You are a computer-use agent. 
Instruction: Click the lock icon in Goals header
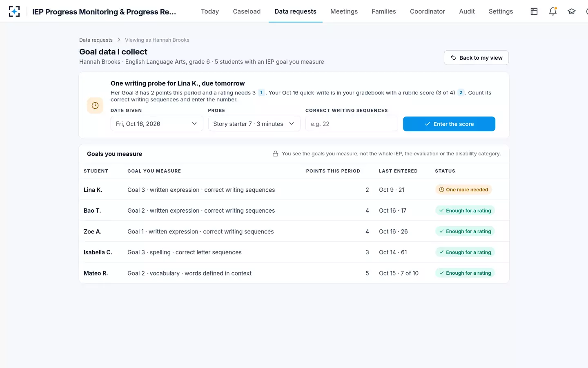[x=275, y=154]
